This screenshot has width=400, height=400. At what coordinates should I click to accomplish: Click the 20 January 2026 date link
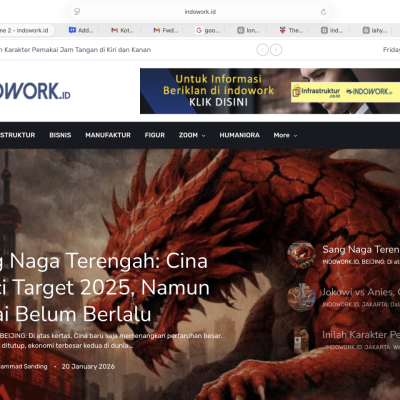point(88,366)
